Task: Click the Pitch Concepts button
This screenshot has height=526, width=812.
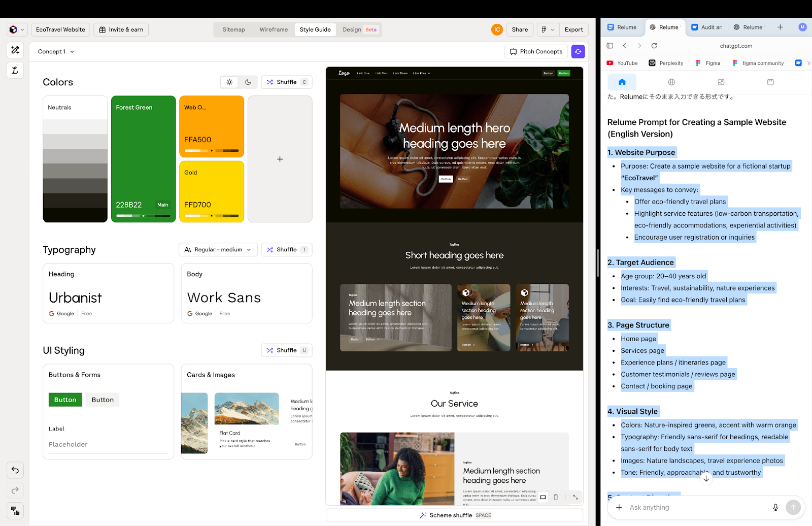Action: coord(536,51)
